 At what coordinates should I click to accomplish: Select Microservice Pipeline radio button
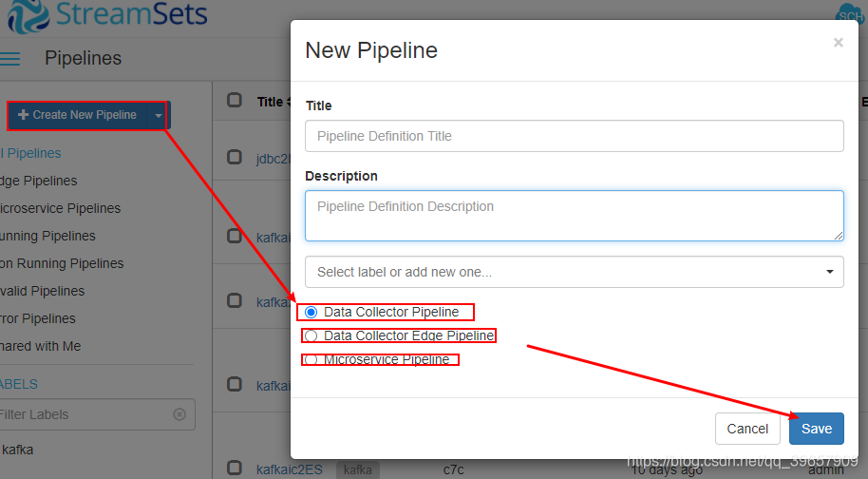(311, 360)
